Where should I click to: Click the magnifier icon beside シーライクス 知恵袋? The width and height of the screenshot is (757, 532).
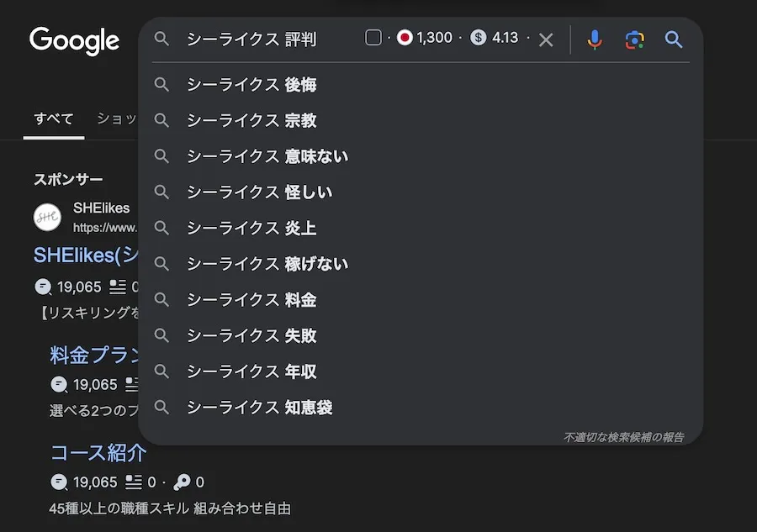point(161,408)
